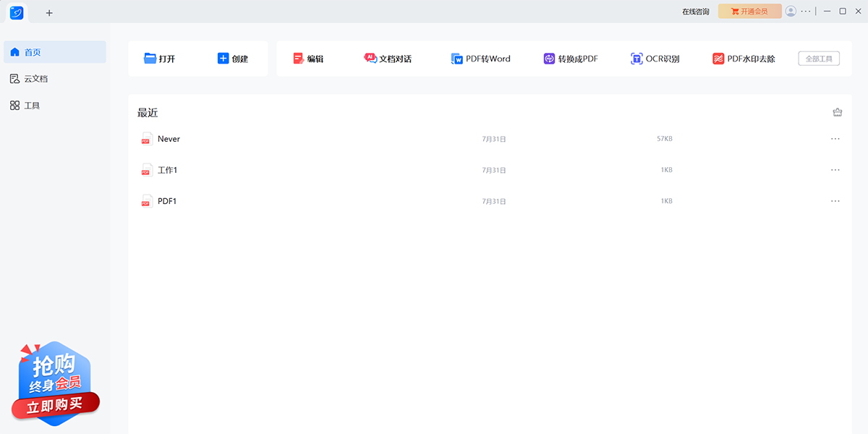Click the blue folder Open icon
This screenshot has height=434, width=868.
[x=150, y=59]
